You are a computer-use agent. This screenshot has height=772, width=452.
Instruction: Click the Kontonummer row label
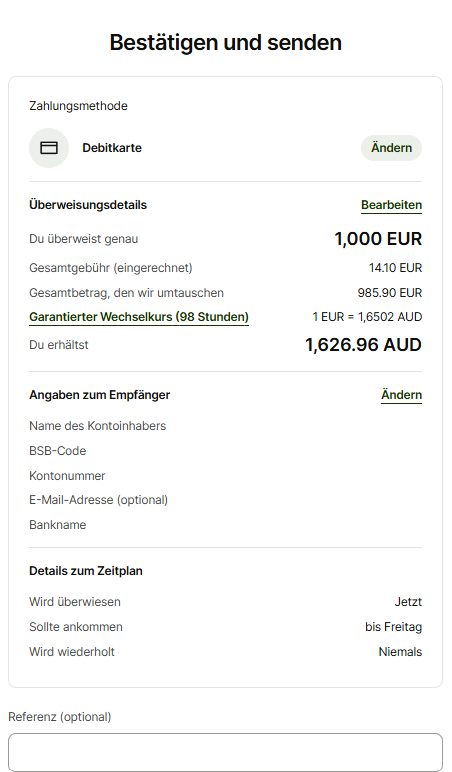point(67,476)
